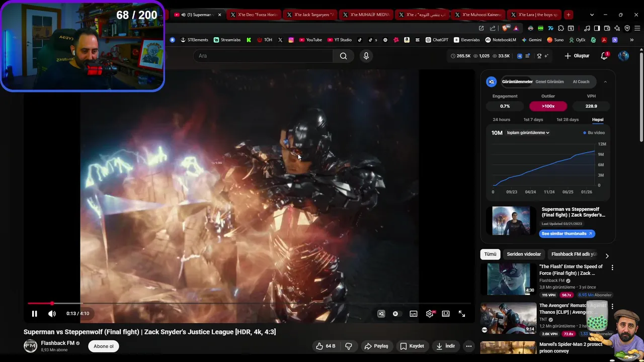The height and width of the screenshot is (362, 644).
Task: Open the toplam görüntülenme dropdown
Action: coord(528,133)
